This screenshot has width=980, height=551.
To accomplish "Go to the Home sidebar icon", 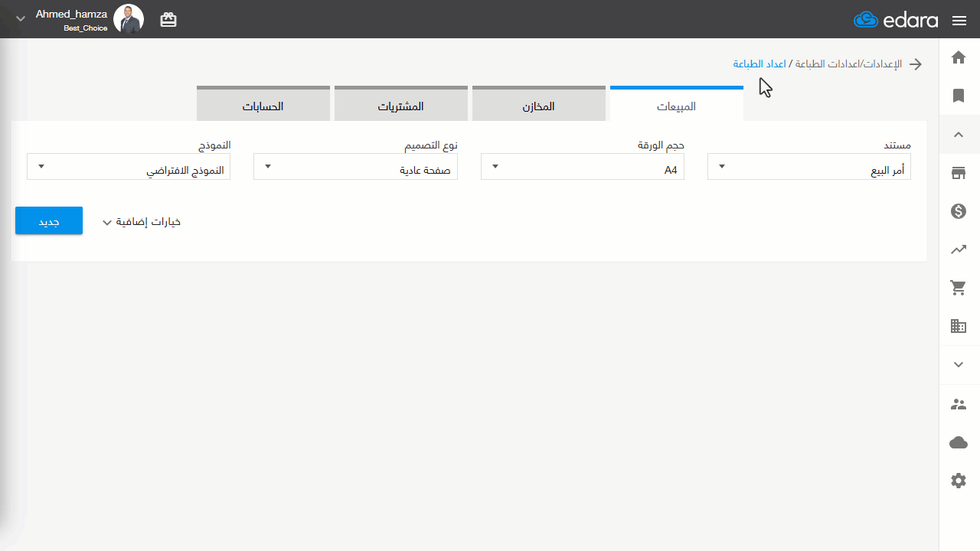I will click(959, 57).
